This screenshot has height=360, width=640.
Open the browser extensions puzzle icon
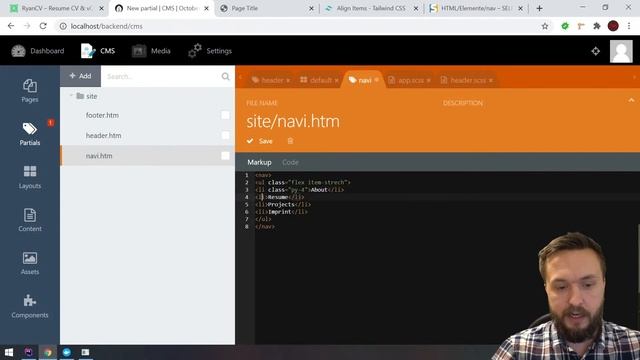[x=597, y=26]
